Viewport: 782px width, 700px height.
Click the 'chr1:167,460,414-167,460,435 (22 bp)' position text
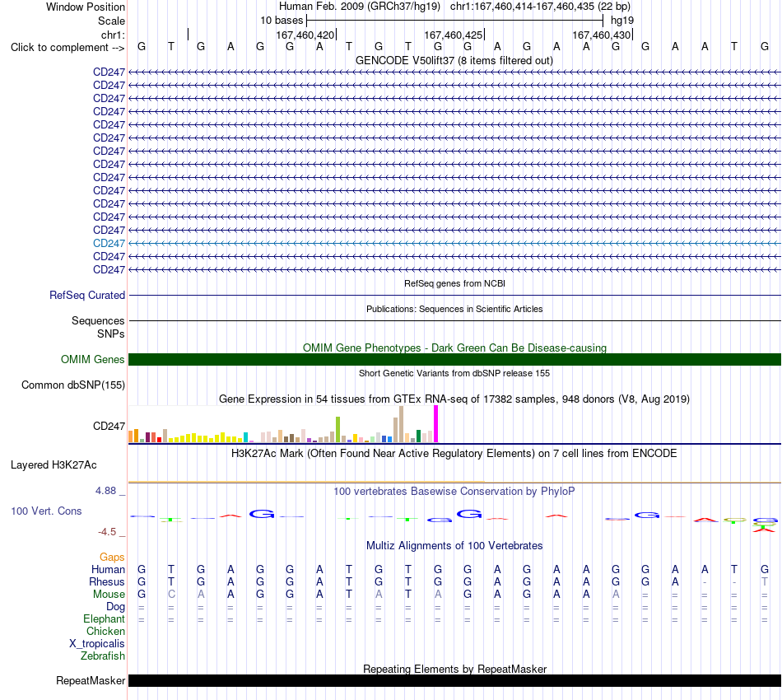point(540,7)
